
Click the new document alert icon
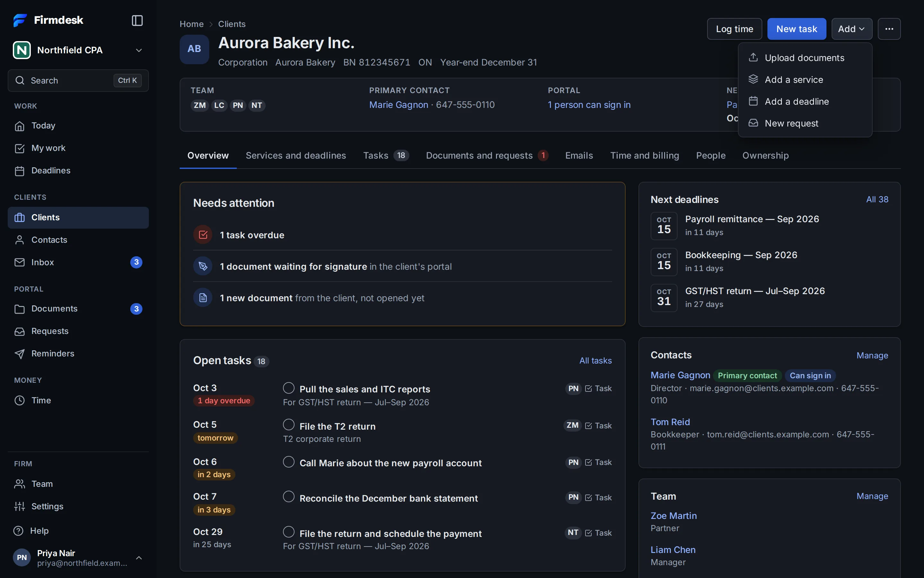click(x=203, y=297)
